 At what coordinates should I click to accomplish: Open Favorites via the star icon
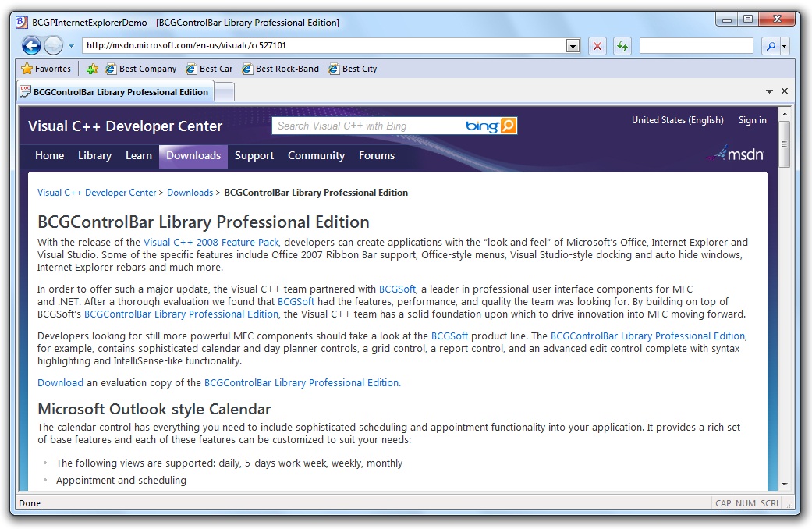[x=27, y=69]
